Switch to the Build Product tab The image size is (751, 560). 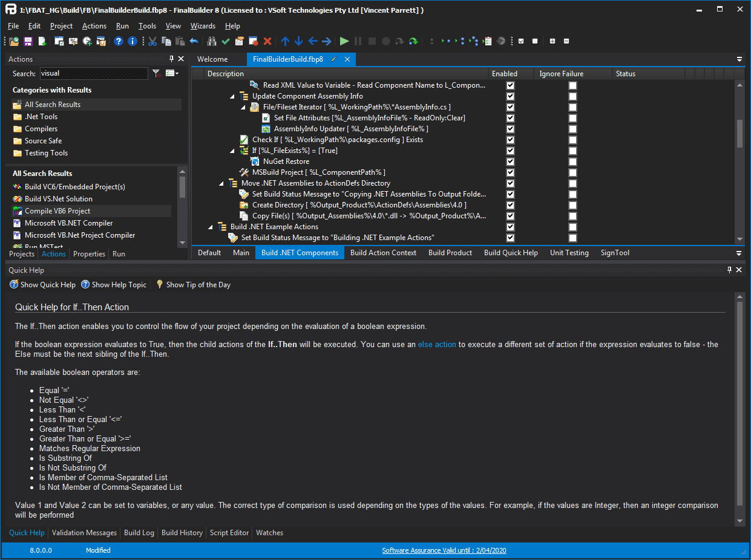point(450,253)
